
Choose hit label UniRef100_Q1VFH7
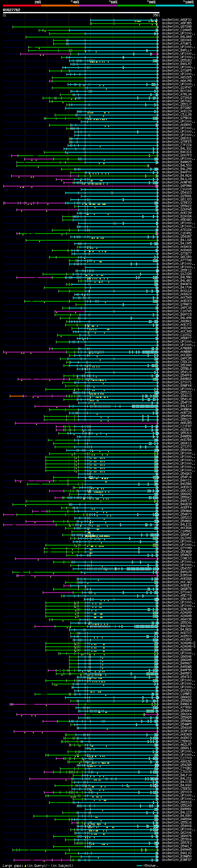[177, 88]
